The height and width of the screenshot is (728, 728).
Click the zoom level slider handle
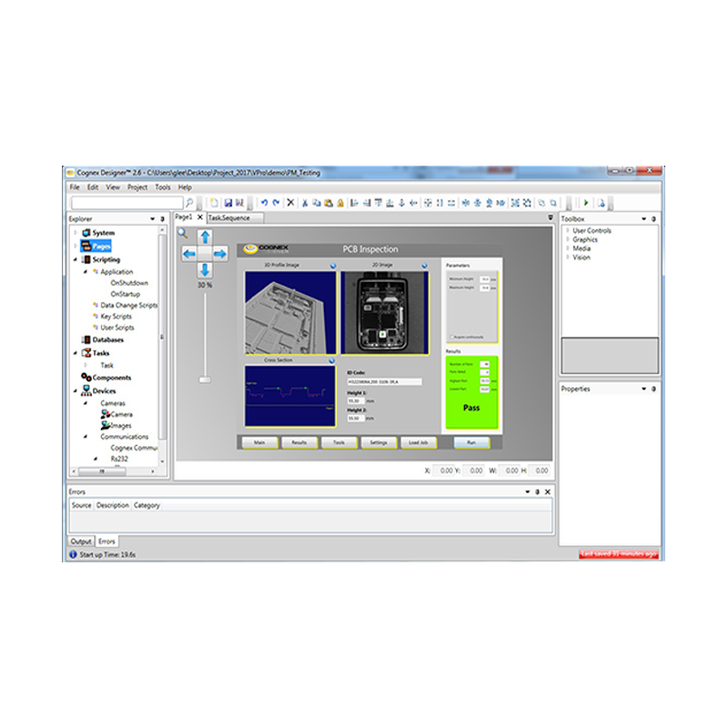(x=205, y=379)
